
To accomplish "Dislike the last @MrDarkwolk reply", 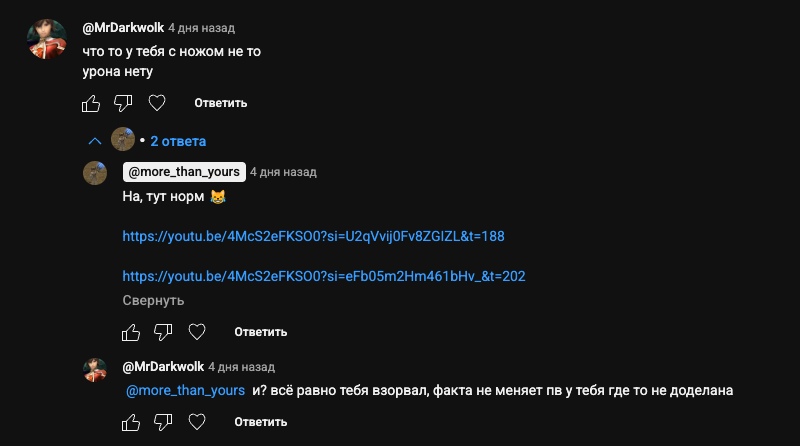I will point(164,422).
